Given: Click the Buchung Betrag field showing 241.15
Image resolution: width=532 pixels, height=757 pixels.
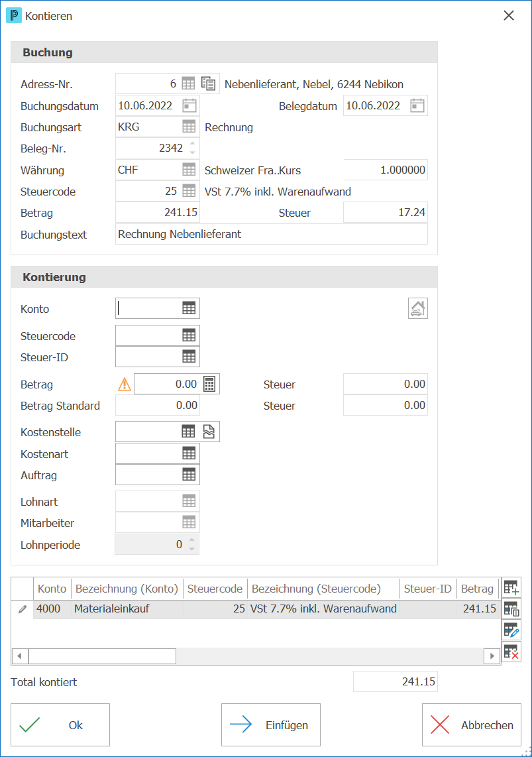Looking at the screenshot, I should click(x=158, y=212).
